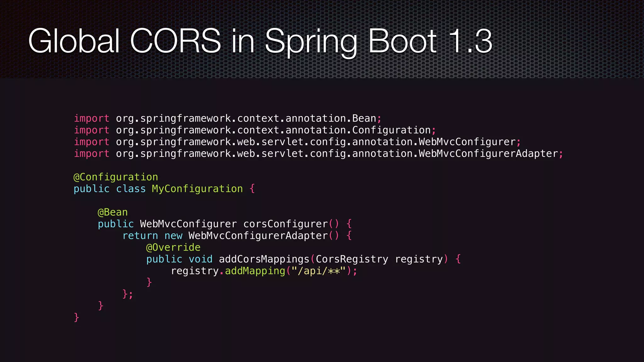Click the @Override annotation

coord(173,248)
